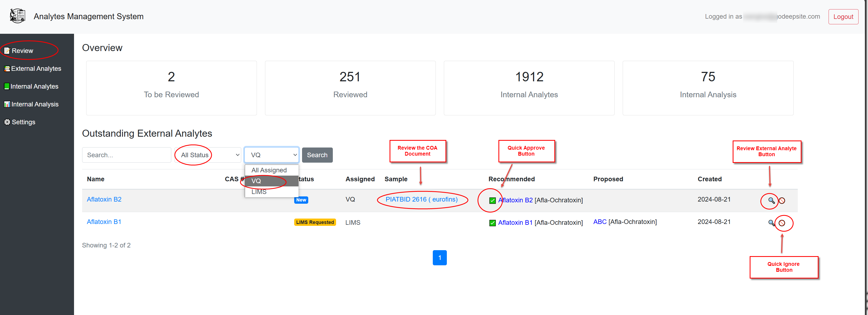Quick approve Aflatoxin B2 green checkbox
Screen dimensions: 868x315
[492, 201]
